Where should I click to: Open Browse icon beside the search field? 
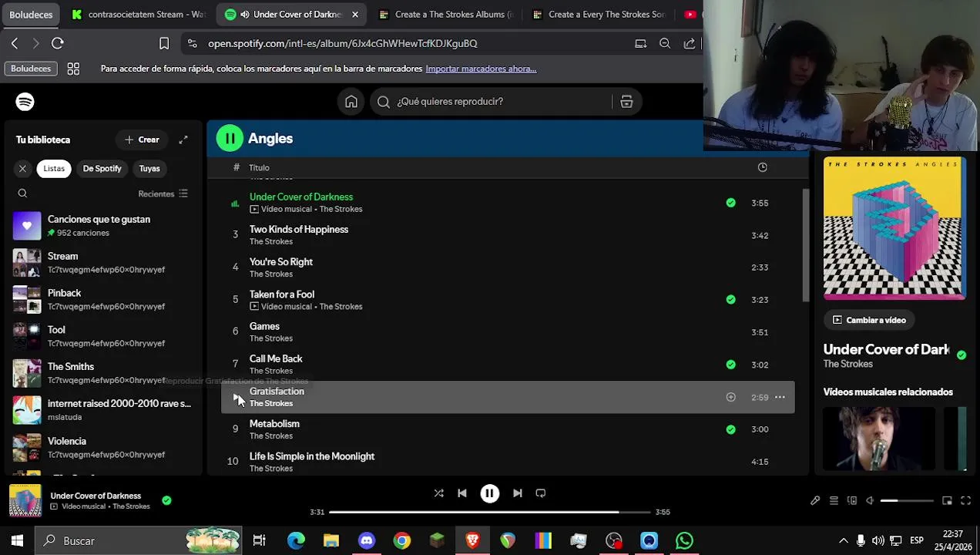click(626, 102)
